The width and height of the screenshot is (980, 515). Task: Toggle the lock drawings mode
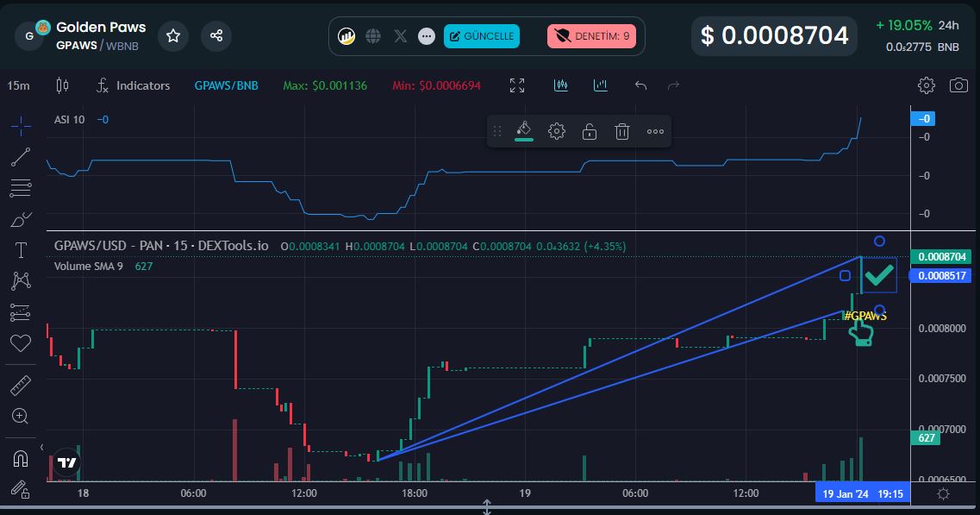point(21,489)
